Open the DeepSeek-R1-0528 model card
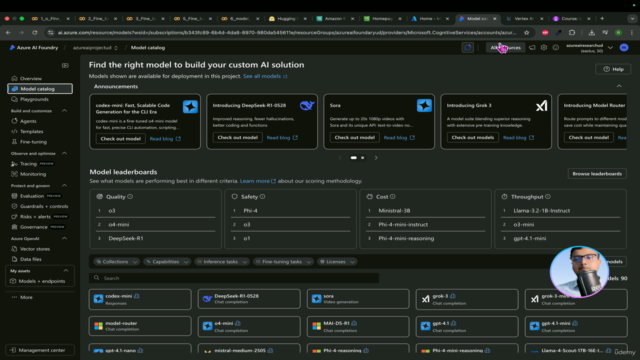 tap(249, 299)
